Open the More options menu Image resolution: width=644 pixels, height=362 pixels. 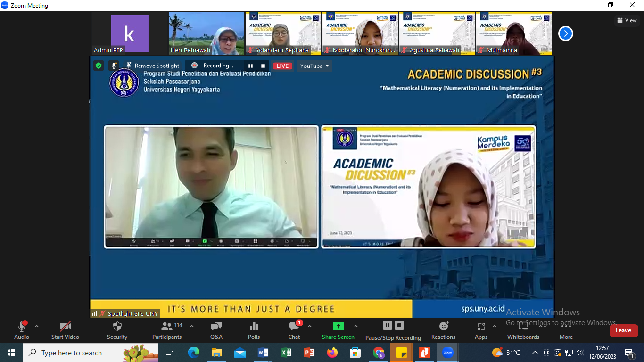pyautogui.click(x=566, y=330)
